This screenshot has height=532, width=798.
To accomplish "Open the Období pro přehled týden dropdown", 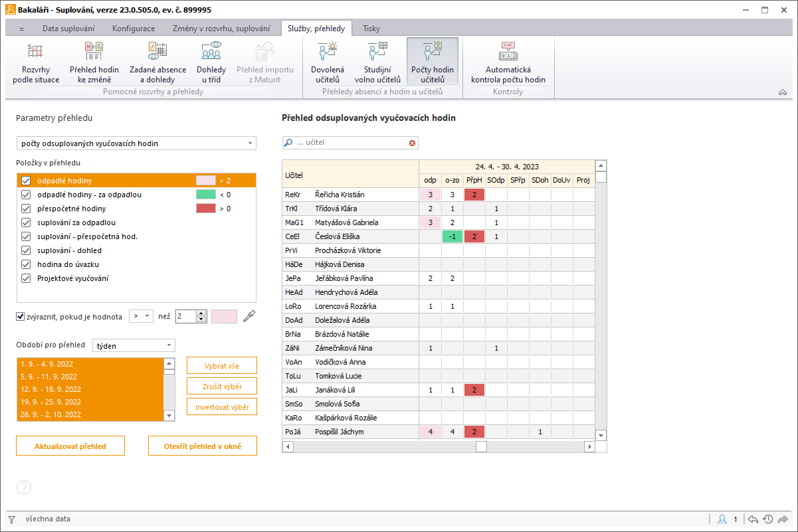I will (134, 345).
